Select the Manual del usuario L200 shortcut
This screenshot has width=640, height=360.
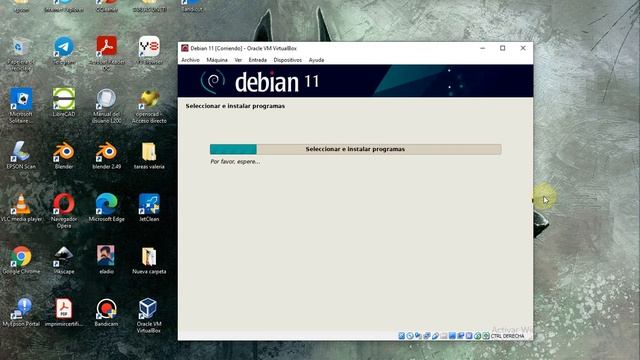pos(107,105)
